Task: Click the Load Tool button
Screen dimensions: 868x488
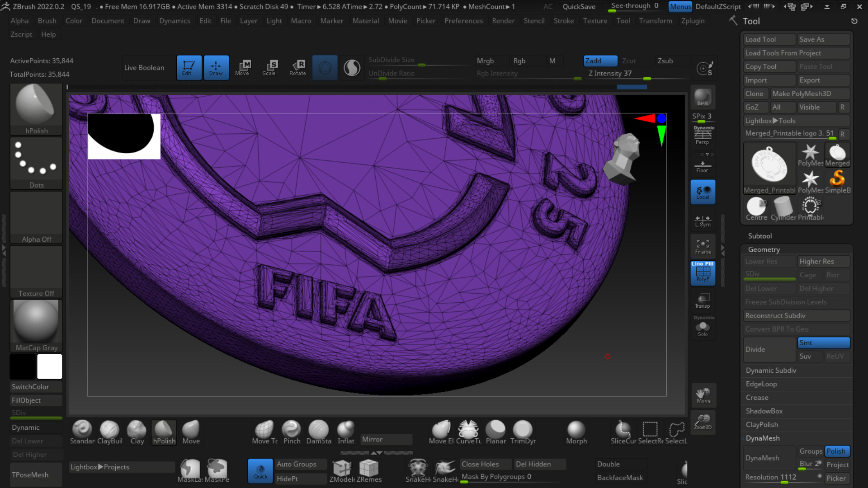Action: tap(769, 39)
